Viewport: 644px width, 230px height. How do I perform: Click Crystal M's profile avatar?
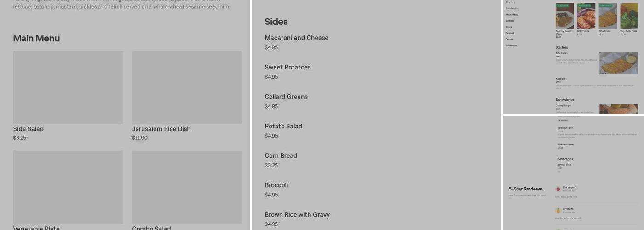tap(558, 211)
